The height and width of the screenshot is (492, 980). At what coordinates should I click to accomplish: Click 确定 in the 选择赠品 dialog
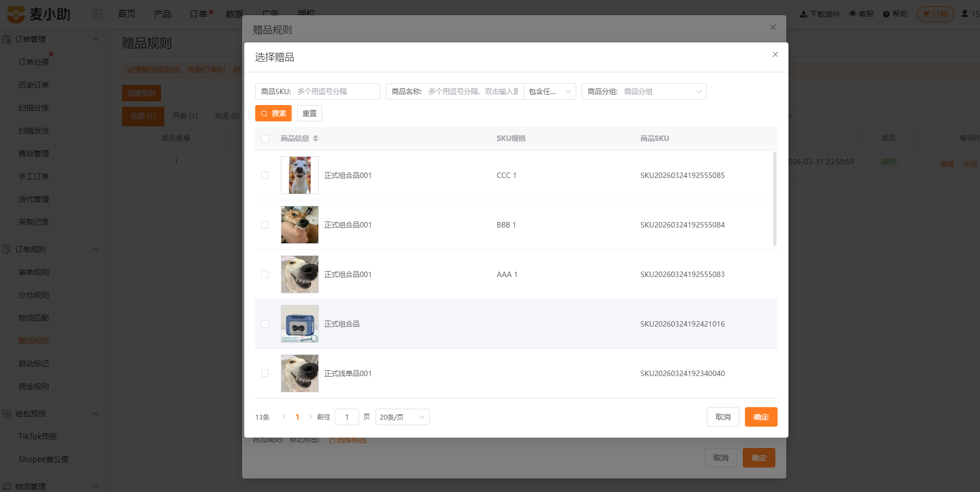(x=761, y=417)
